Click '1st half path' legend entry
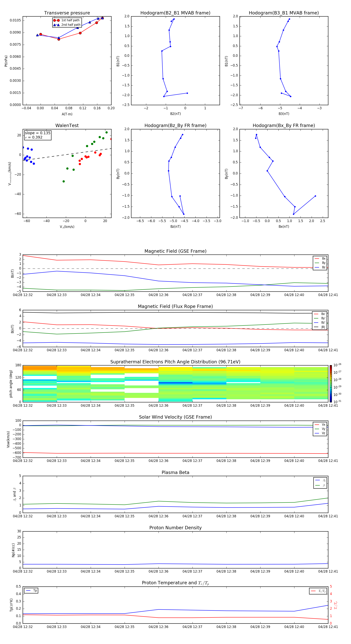 67,20
